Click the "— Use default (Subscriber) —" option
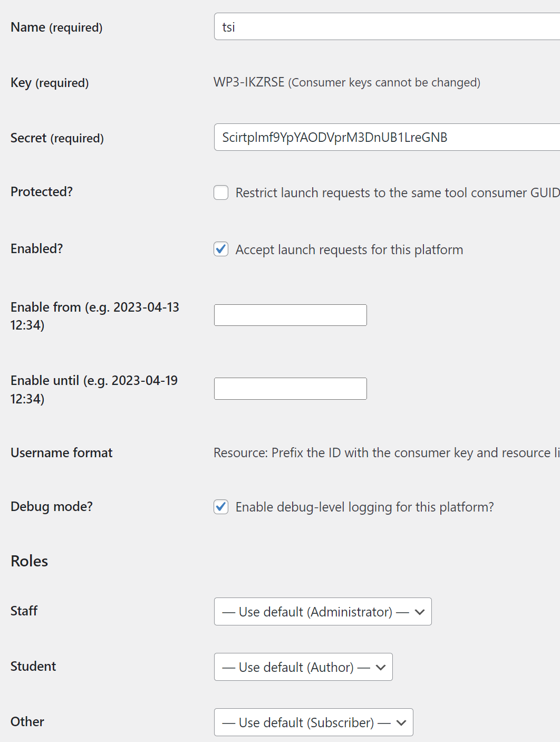560x742 pixels. [306, 722]
